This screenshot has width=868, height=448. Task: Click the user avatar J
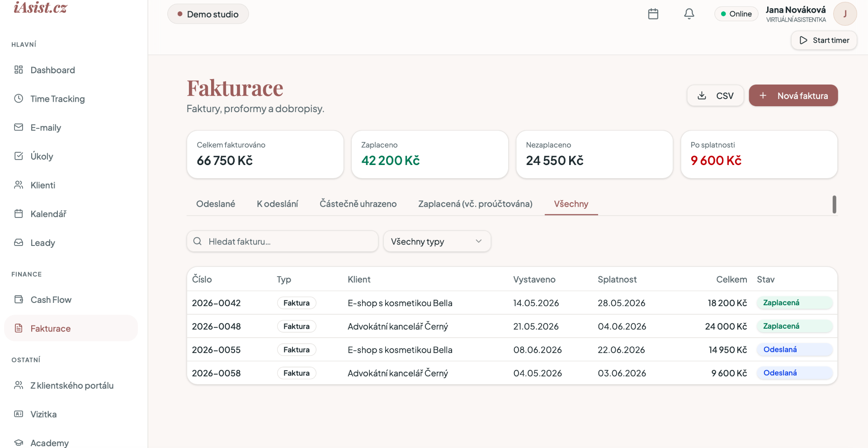845,14
